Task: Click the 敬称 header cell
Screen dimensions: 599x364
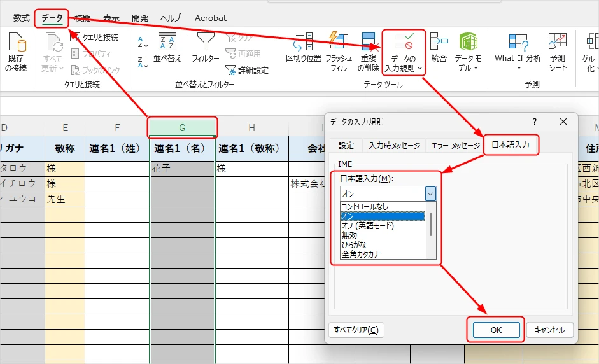Action: [x=65, y=148]
